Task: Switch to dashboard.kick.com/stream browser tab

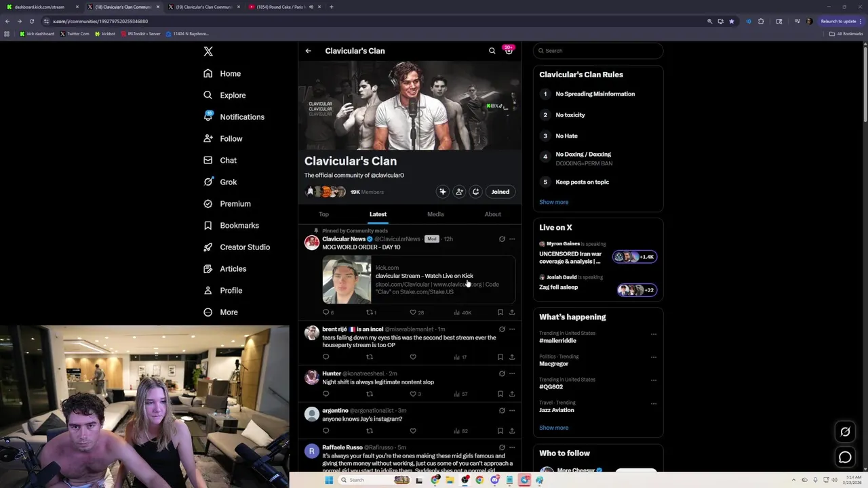Action: tap(41, 7)
